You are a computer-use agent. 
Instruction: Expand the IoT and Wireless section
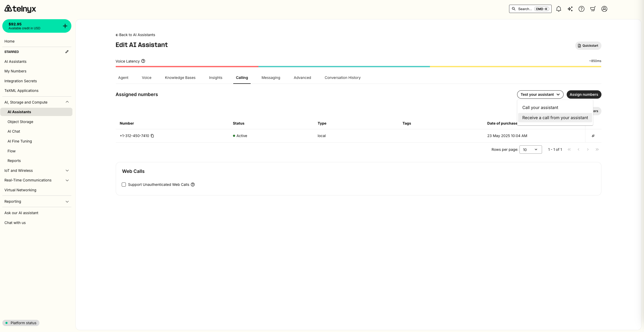[67, 171]
